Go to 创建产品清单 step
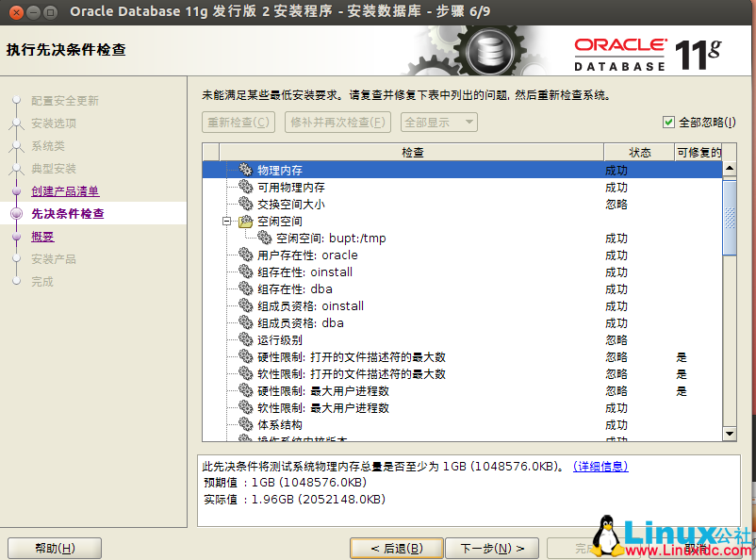Image resolution: width=756 pixels, height=560 pixels. click(x=65, y=191)
